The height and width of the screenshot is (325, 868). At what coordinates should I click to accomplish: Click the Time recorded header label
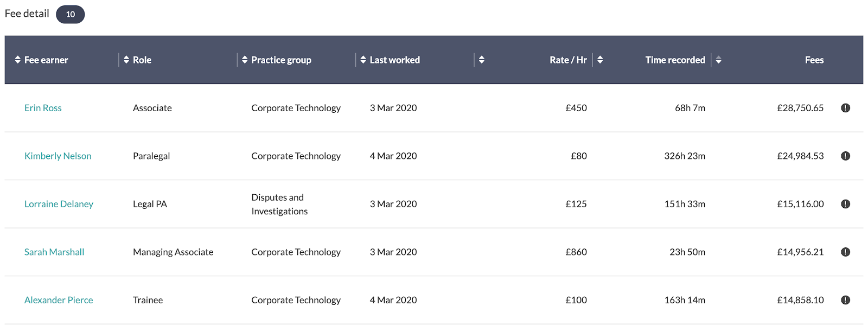tap(675, 60)
